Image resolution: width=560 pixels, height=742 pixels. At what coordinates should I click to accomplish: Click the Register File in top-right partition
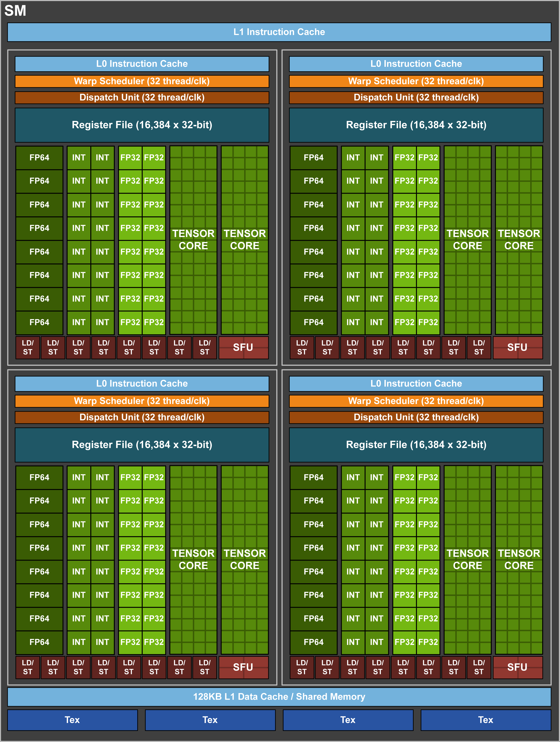point(416,125)
